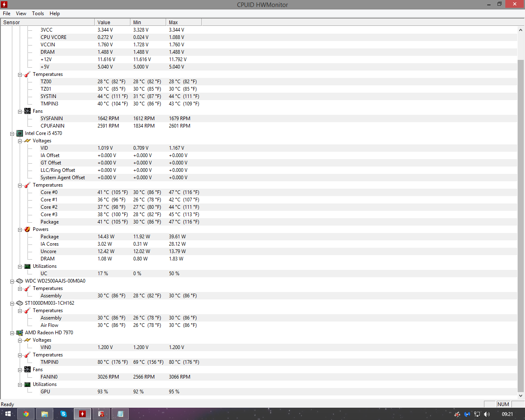Select the CPU VCORE row

[x=259, y=37]
